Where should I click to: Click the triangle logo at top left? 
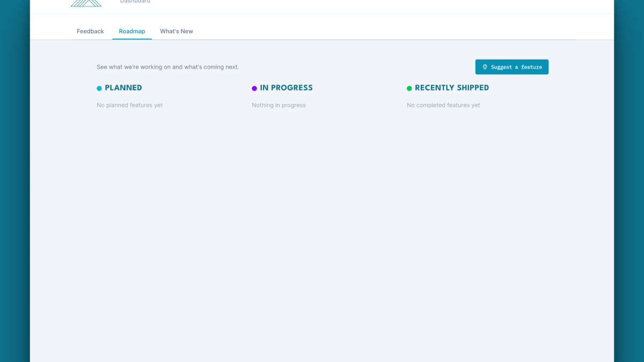[x=86, y=3]
